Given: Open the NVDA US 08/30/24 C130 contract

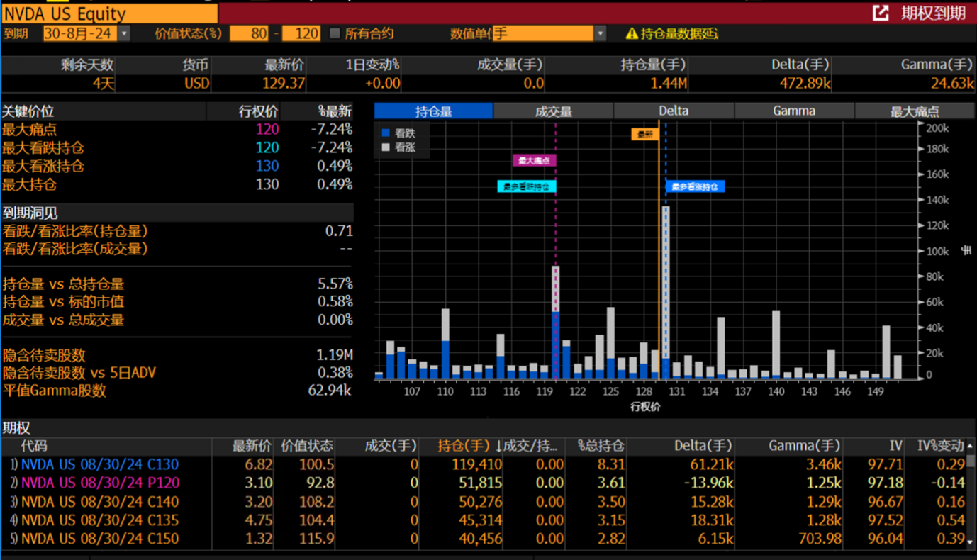Looking at the screenshot, I should [99, 464].
